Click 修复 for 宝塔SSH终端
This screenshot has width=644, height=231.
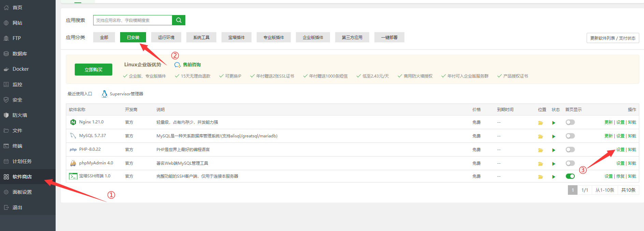coord(620,176)
